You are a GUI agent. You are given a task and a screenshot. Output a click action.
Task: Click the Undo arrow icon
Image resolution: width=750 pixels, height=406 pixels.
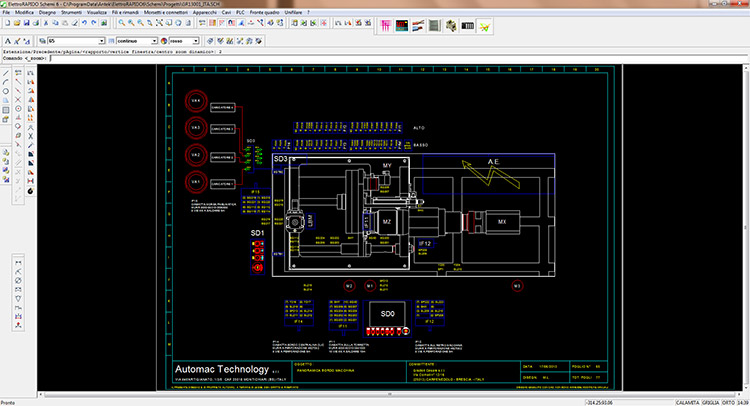pos(84,23)
